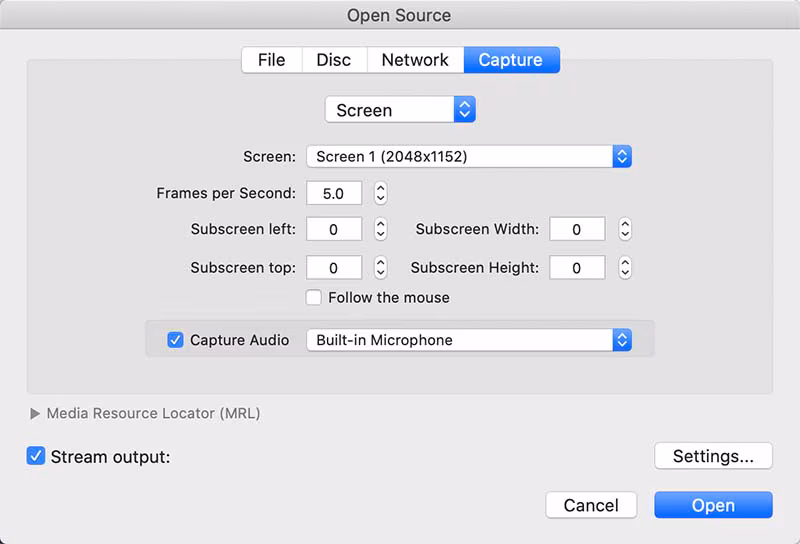Disable the Stream output checkbox

(x=36, y=456)
